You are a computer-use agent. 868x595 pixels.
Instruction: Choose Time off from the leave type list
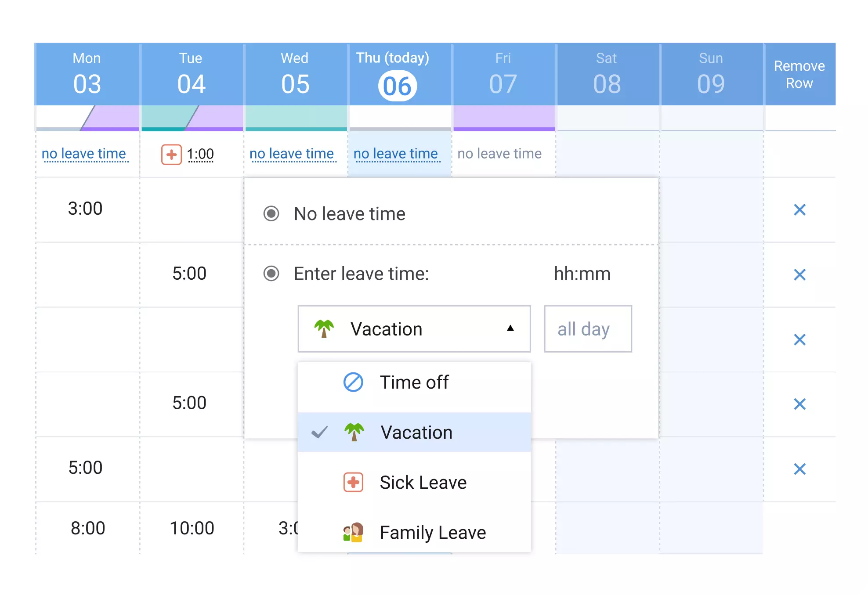click(x=414, y=382)
